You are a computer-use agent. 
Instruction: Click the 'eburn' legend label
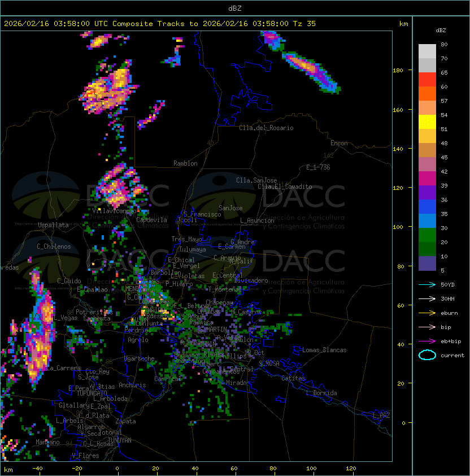point(449,313)
